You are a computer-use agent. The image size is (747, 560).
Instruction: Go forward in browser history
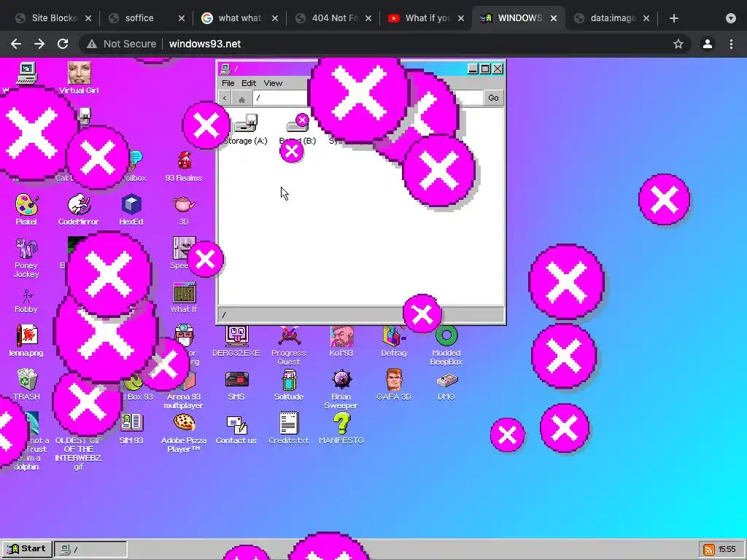click(x=39, y=44)
